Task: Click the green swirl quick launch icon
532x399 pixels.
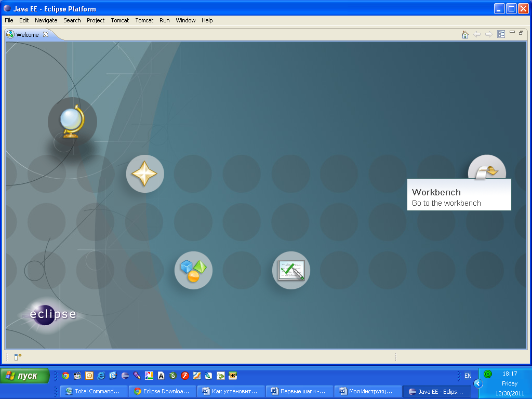Action: pos(173,376)
